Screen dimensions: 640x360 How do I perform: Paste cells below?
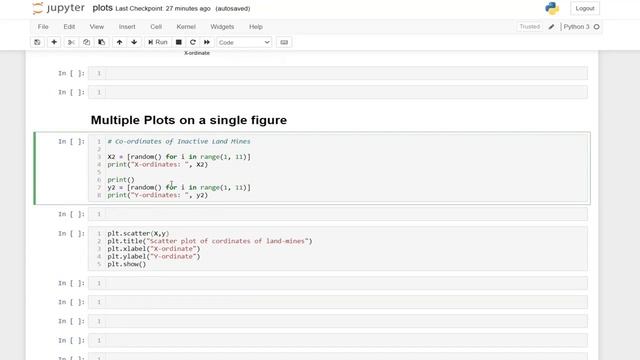(102, 42)
